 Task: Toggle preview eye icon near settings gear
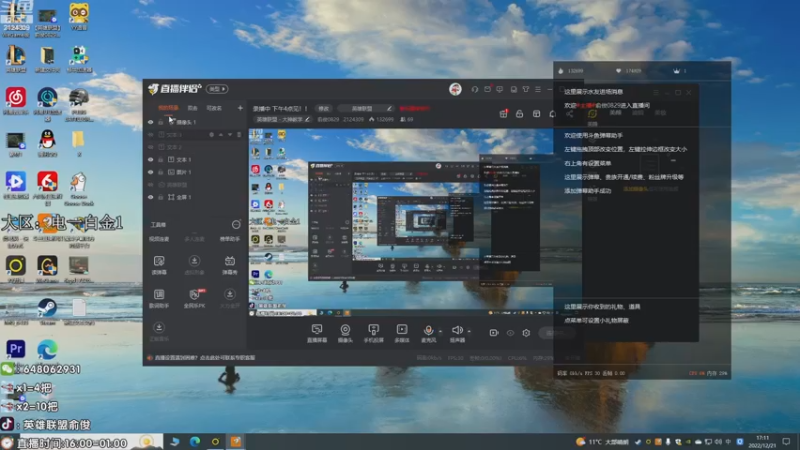[x=510, y=333]
